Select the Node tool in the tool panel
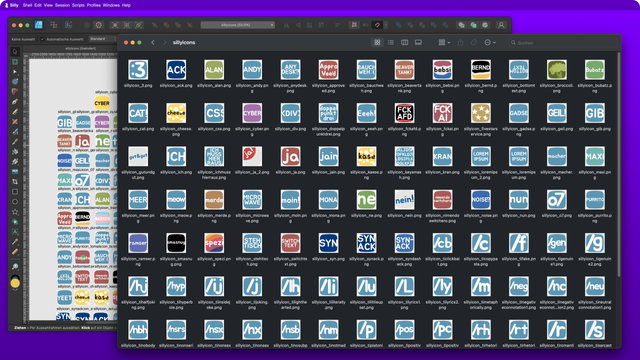Screen dimensions: 640x360 (15, 71)
